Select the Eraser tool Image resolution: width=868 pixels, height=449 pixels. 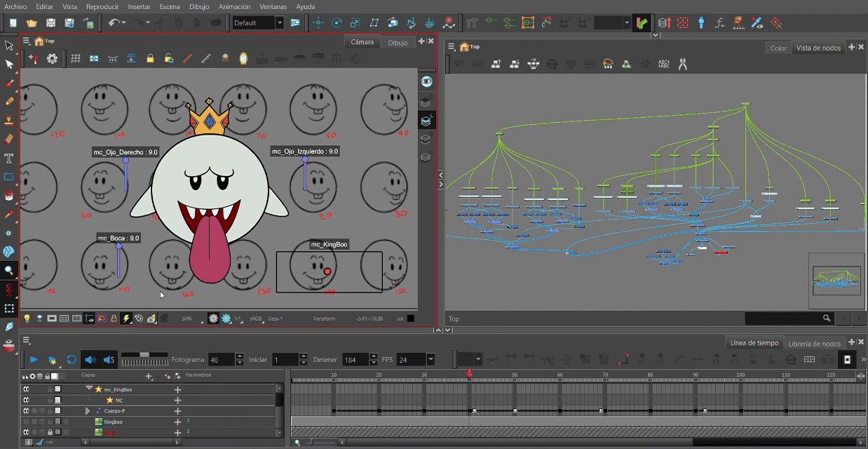click(x=9, y=139)
